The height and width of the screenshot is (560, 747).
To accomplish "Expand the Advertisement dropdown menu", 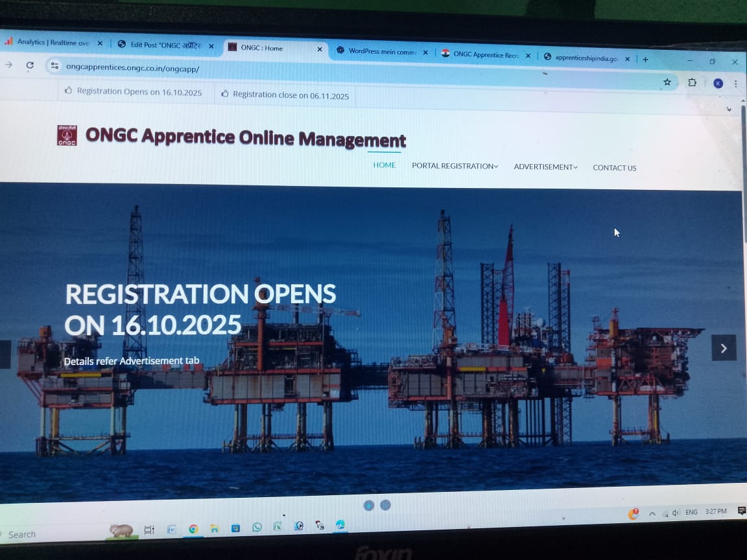I will (x=545, y=167).
